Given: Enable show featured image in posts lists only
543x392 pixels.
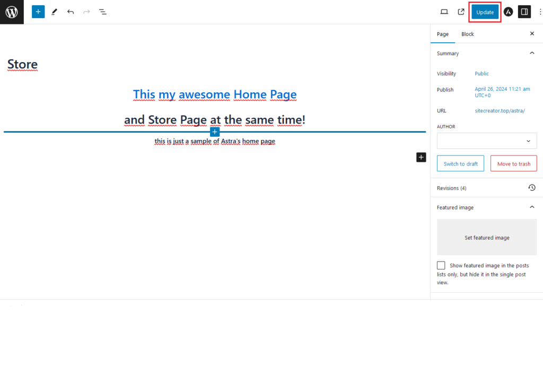Looking at the screenshot, I should tap(441, 265).
